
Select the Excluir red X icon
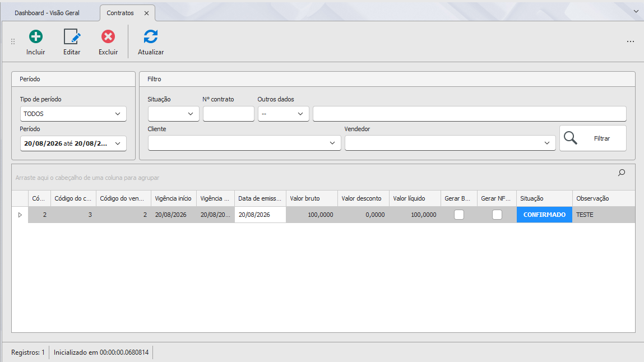108,37
